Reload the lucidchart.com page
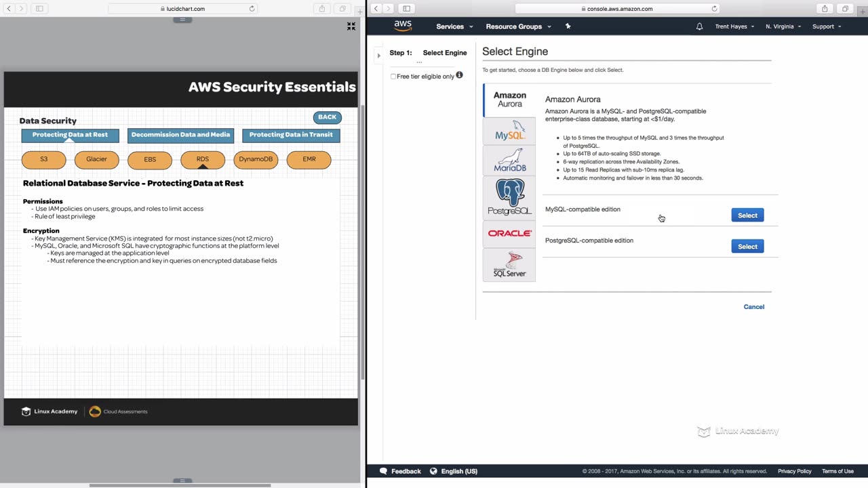868x488 pixels. [x=252, y=9]
